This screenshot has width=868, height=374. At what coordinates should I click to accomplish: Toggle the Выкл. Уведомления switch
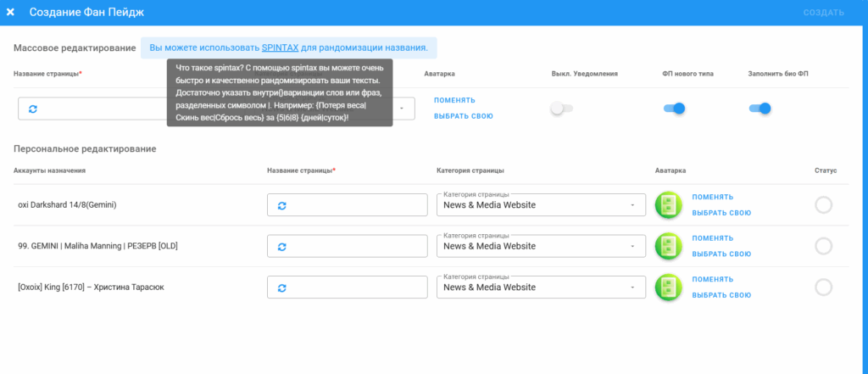click(x=562, y=109)
